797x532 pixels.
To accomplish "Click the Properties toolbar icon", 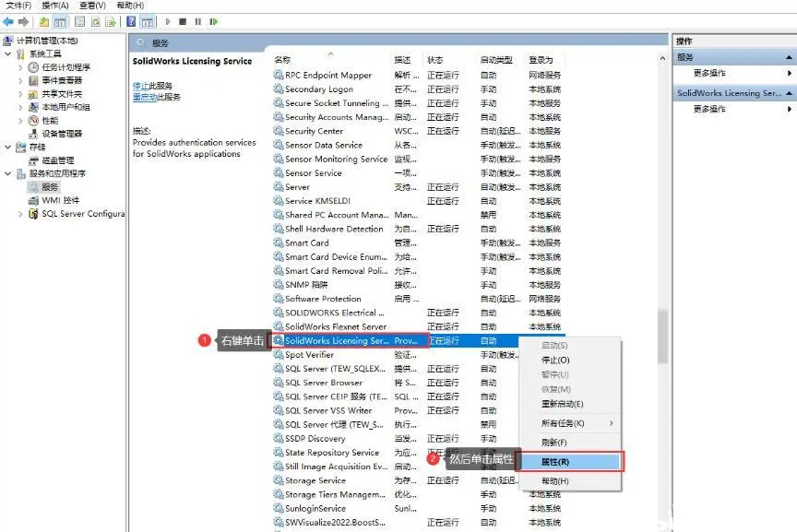I will point(80,22).
